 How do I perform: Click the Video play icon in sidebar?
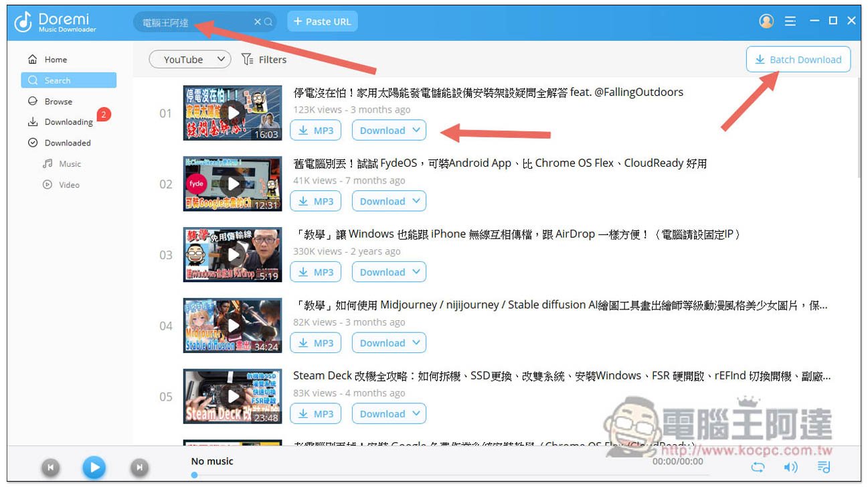pos(48,185)
